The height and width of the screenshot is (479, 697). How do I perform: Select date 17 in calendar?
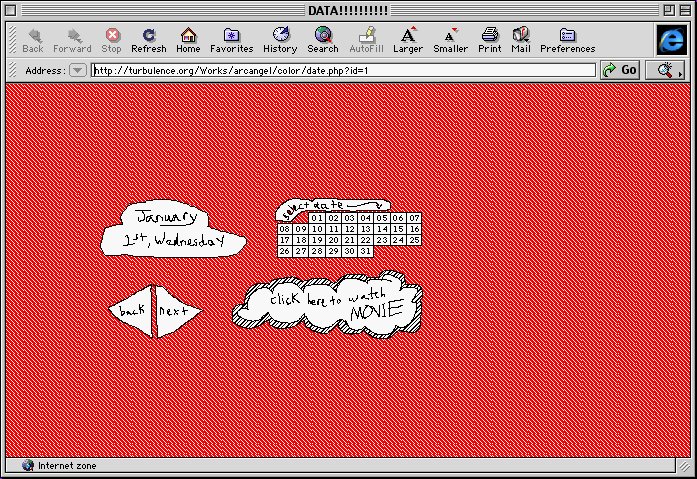(x=285, y=240)
